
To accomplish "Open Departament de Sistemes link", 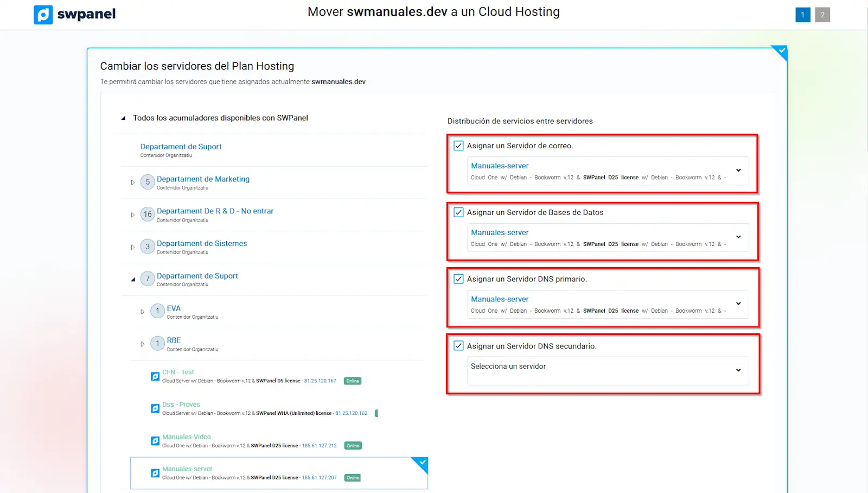I will (202, 243).
